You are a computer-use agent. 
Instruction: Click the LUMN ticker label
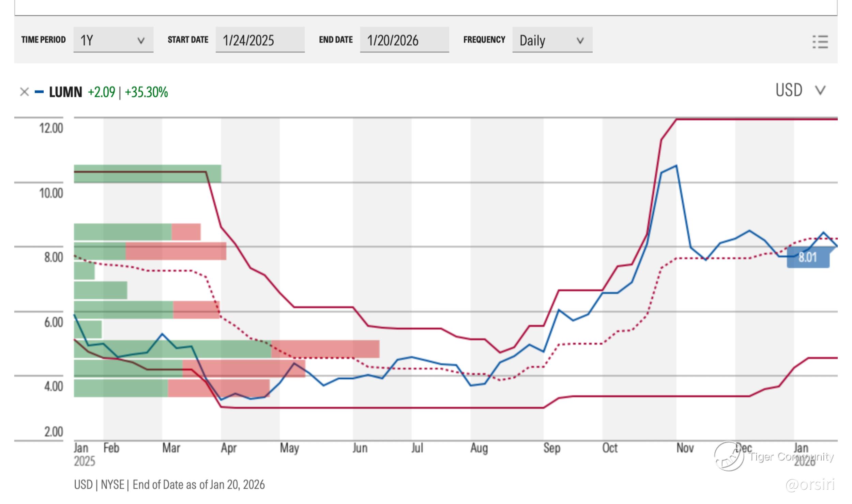[65, 92]
